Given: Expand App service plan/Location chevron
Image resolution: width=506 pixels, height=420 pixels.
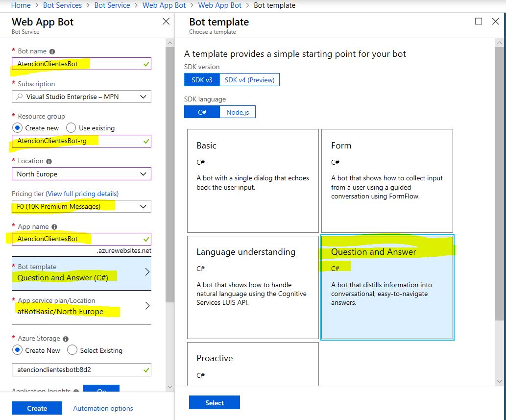Looking at the screenshot, I should (147, 306).
